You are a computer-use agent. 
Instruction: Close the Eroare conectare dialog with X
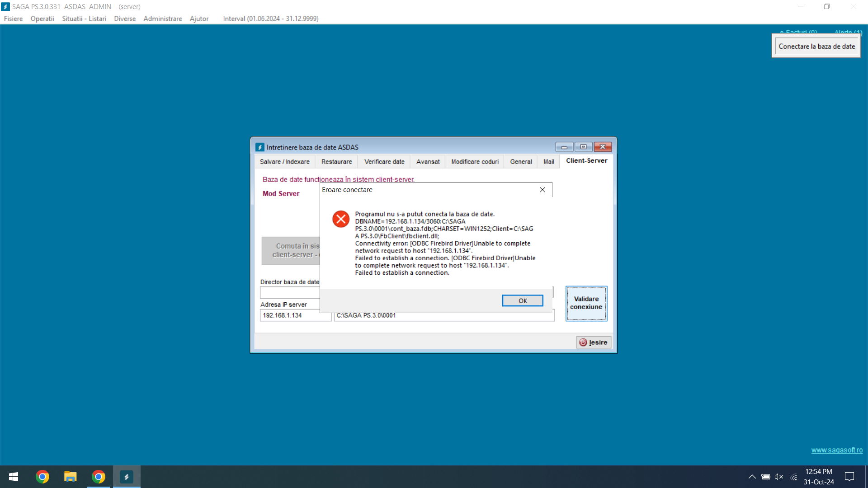point(542,190)
